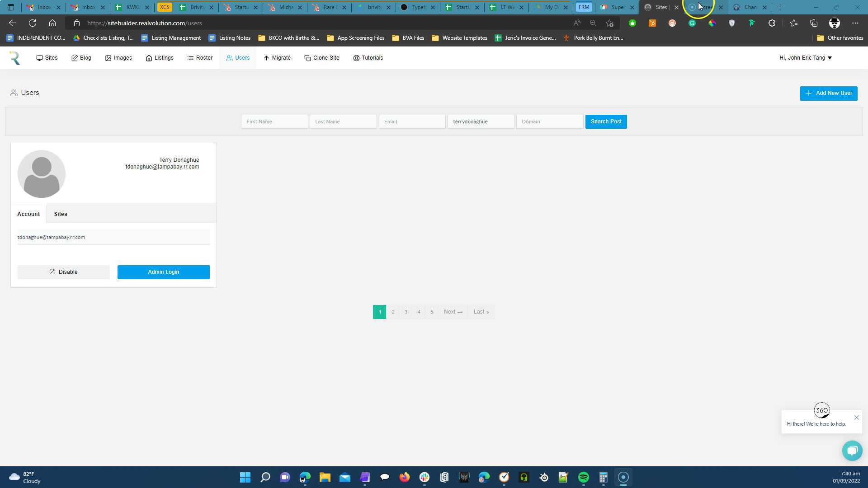The height and width of the screenshot is (488, 868).
Task: Expand the Hi, John Eric Tang menu
Action: coord(805,57)
